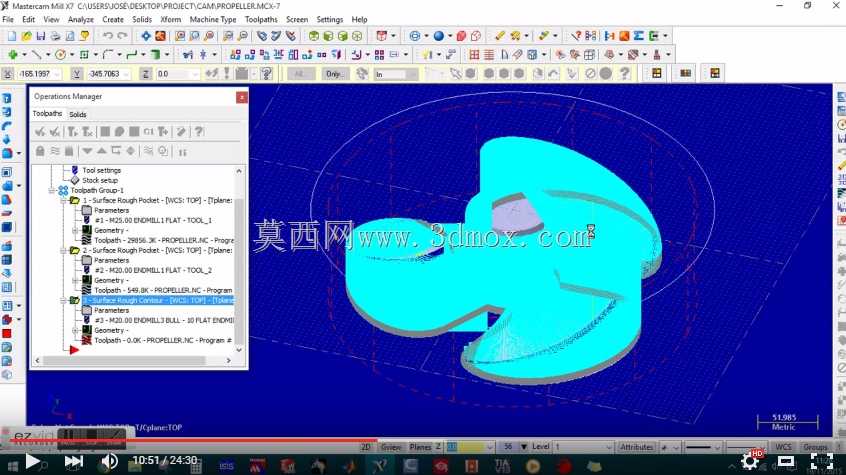Toggle the 2D/3D mode in status bar
This screenshot has width=846, height=475.
tap(366, 447)
